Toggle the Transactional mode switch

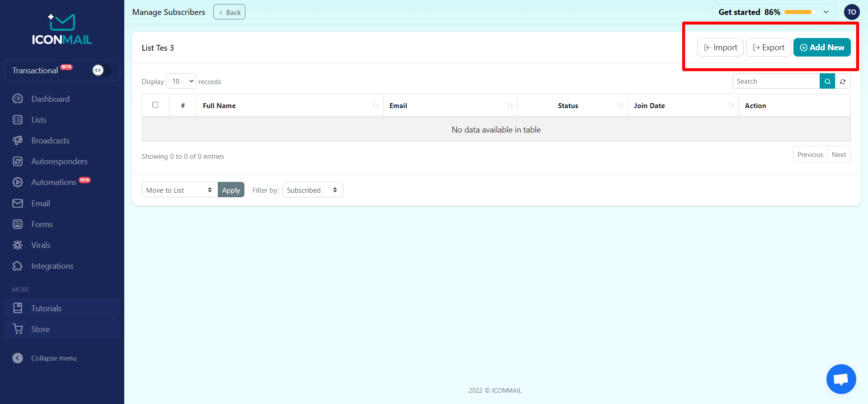tap(101, 70)
